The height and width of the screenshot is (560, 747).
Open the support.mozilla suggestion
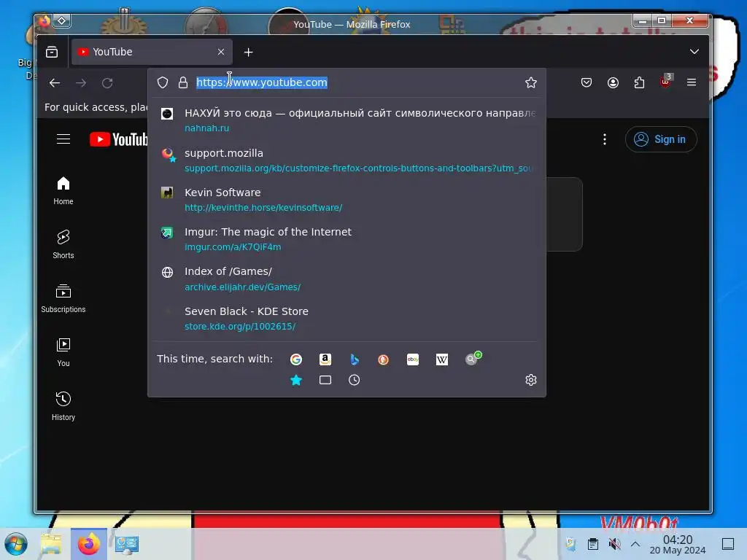[x=347, y=160]
